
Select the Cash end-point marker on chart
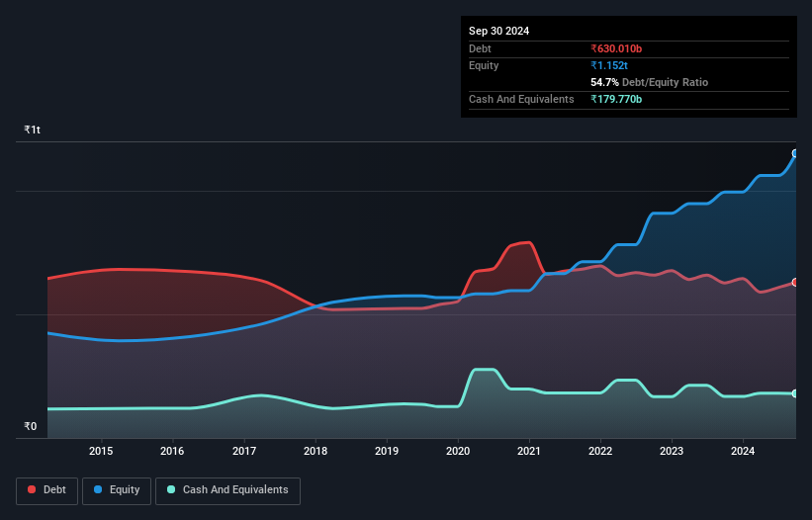(795, 393)
